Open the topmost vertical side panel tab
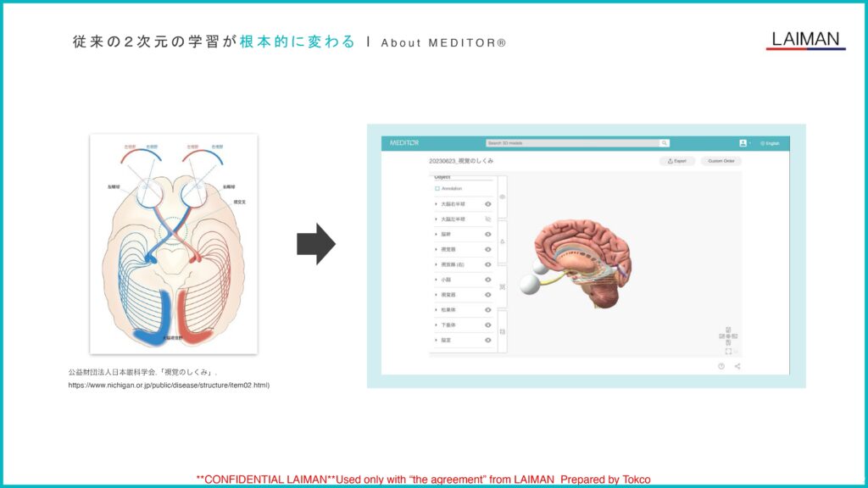Viewport: 868px width, 488px height. click(502, 197)
